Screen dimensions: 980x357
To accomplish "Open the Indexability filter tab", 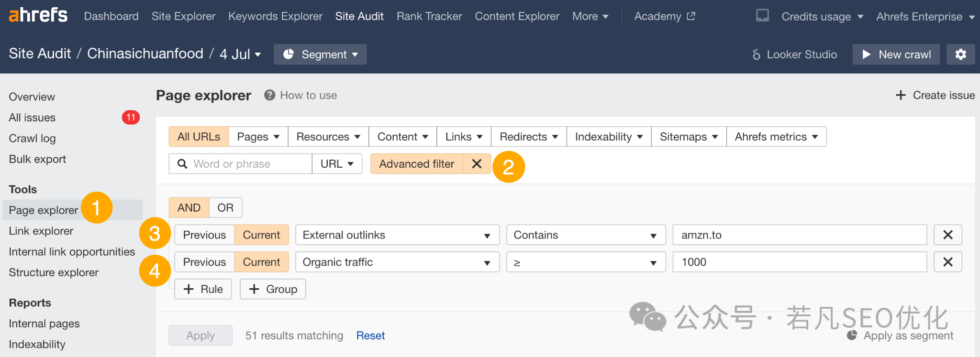I will [609, 137].
